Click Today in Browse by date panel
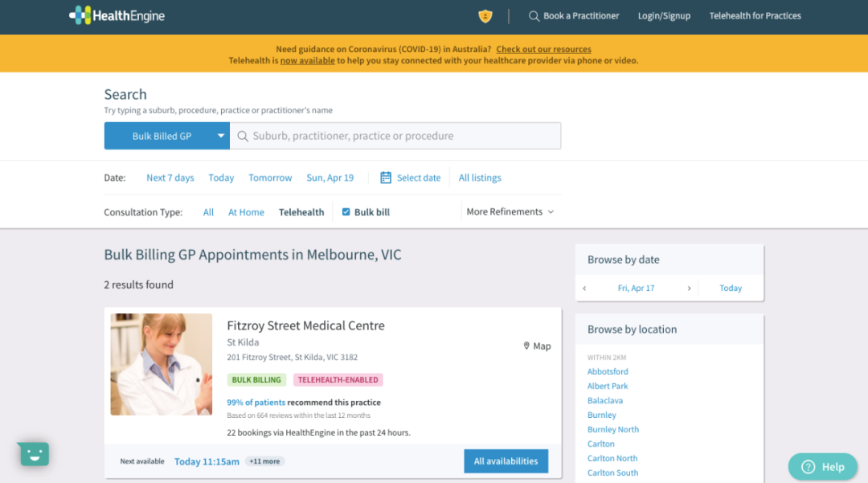Image resolution: width=868 pixels, height=483 pixels. pos(730,289)
